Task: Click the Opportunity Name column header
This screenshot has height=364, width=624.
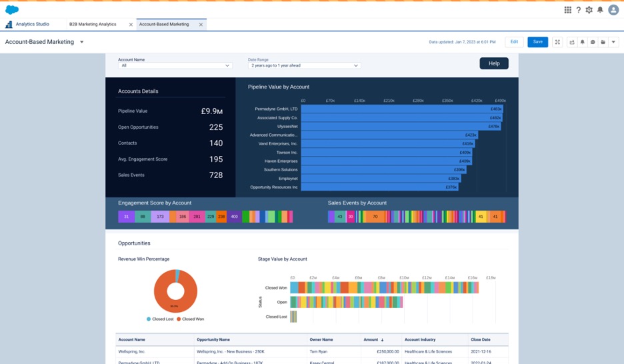Action: 213,340
